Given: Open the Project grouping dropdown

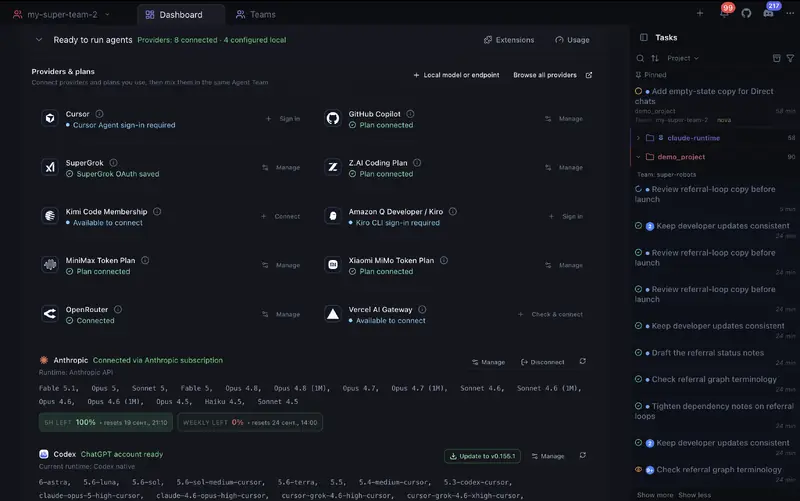Looking at the screenshot, I should point(683,58).
